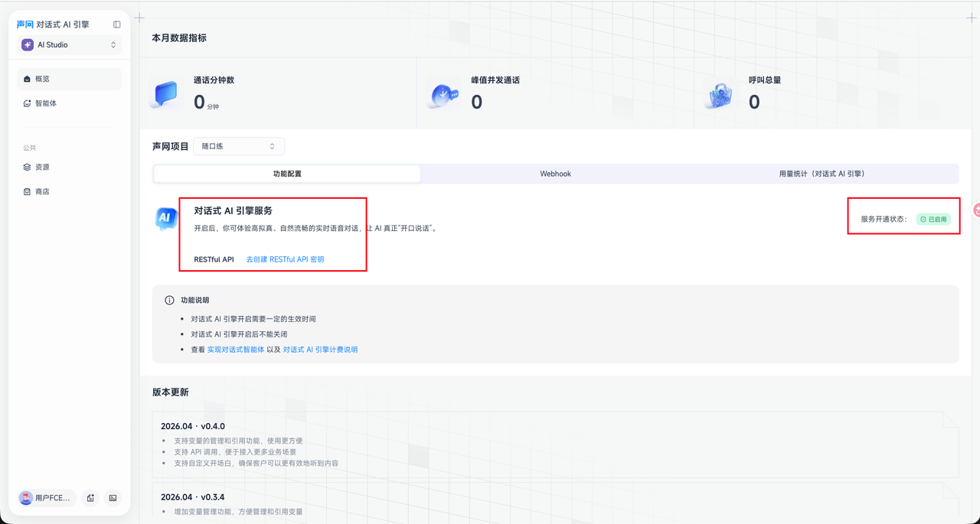Click the 峰值并发通话 metric icon
The image size is (980, 524).
coord(443,96)
